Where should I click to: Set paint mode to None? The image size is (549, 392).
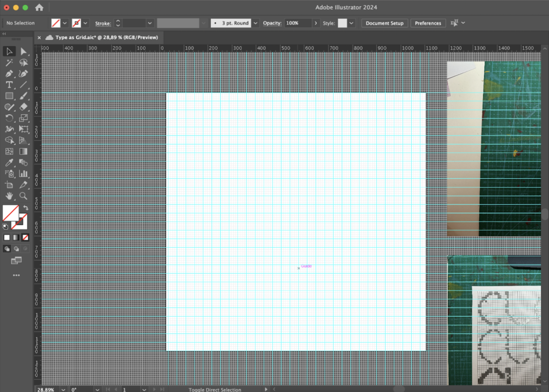(x=25, y=238)
